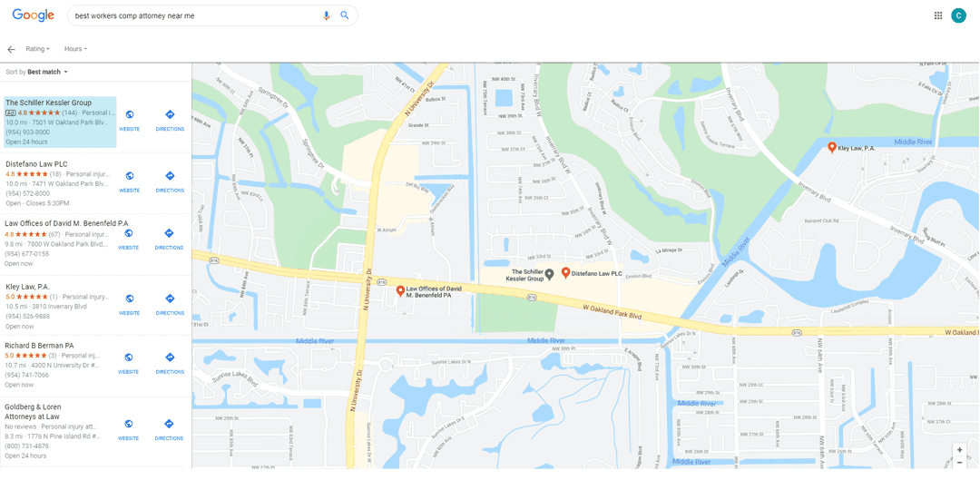Open website for Richard B Berman PA
The width and height of the screenshot is (980, 480).
click(129, 363)
